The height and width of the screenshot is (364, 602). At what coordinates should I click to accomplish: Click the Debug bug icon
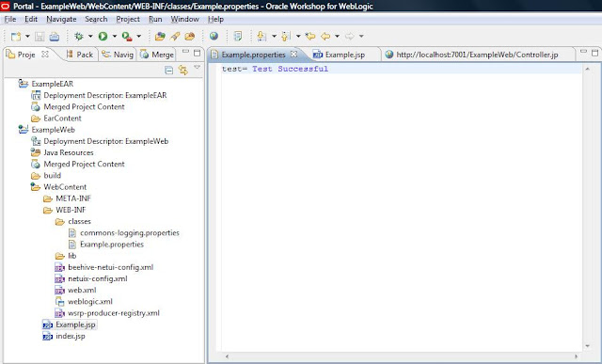(x=79, y=36)
